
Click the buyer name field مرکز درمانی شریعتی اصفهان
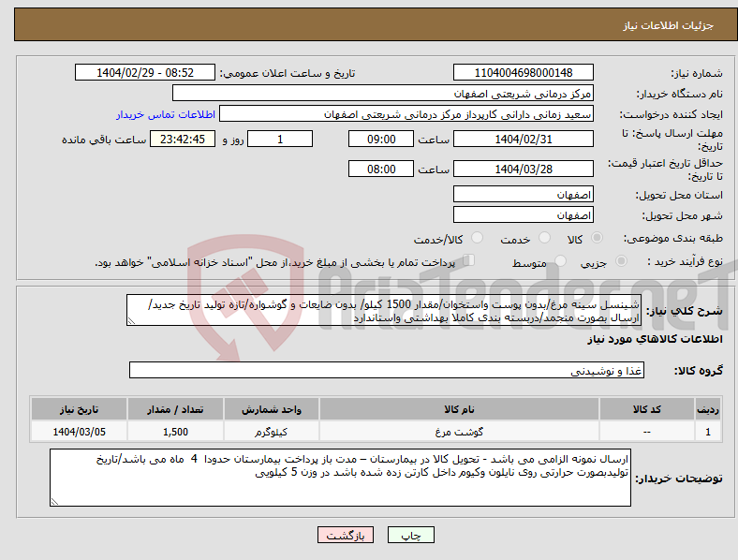point(383,93)
